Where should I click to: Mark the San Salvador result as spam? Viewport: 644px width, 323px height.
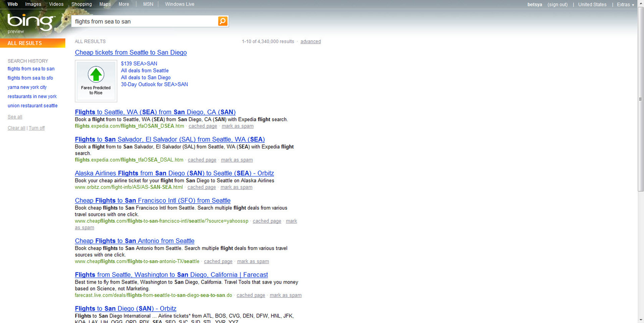point(237,160)
